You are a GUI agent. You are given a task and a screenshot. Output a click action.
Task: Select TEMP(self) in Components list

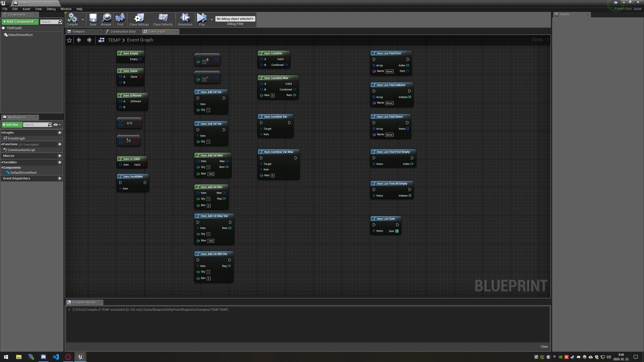pos(14,28)
